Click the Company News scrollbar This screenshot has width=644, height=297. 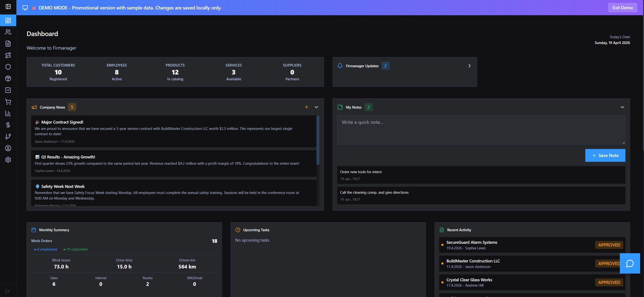(x=318, y=140)
